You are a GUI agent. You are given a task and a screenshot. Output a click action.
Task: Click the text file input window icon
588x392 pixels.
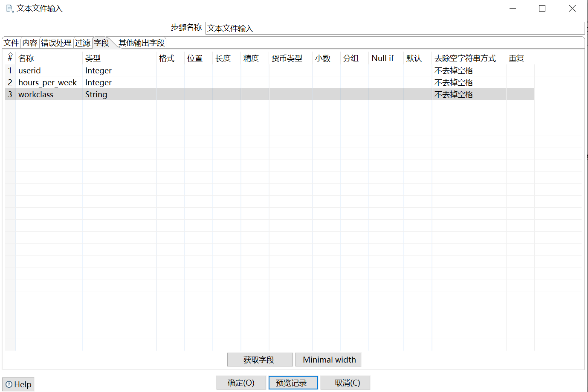[x=10, y=9]
